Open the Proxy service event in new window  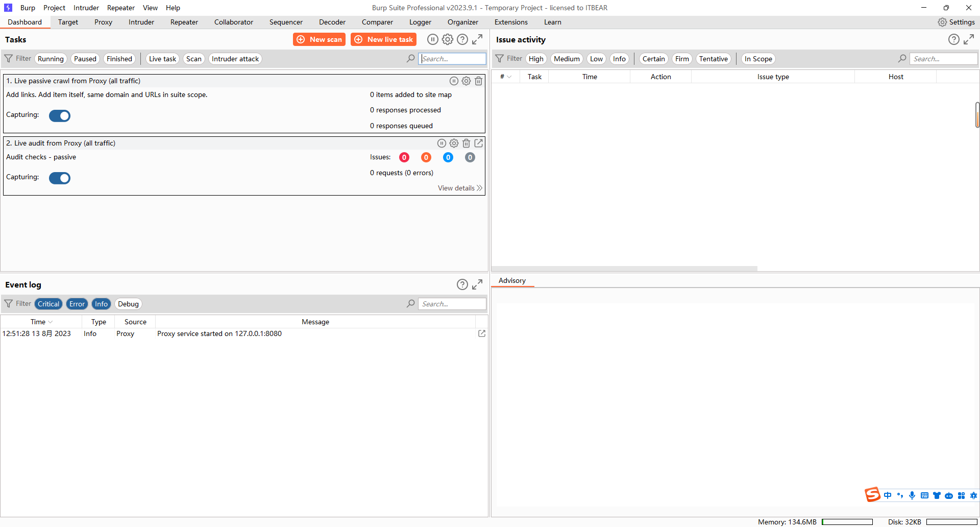[x=482, y=333]
